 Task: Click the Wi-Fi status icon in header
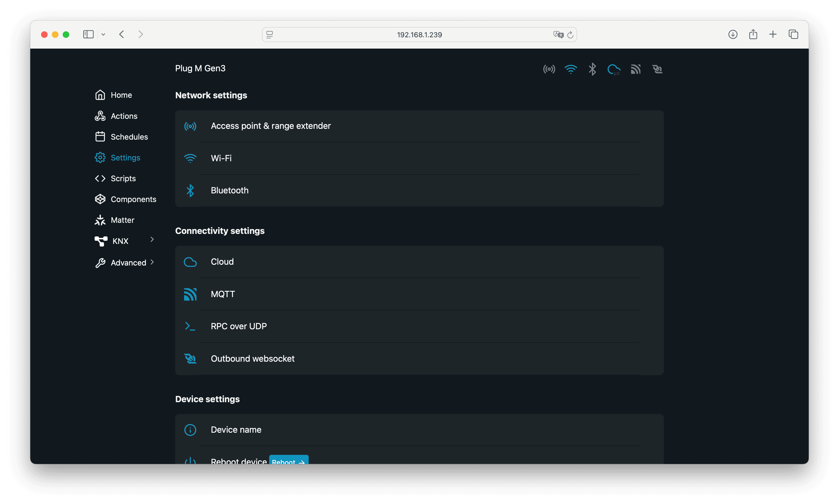[x=571, y=69]
